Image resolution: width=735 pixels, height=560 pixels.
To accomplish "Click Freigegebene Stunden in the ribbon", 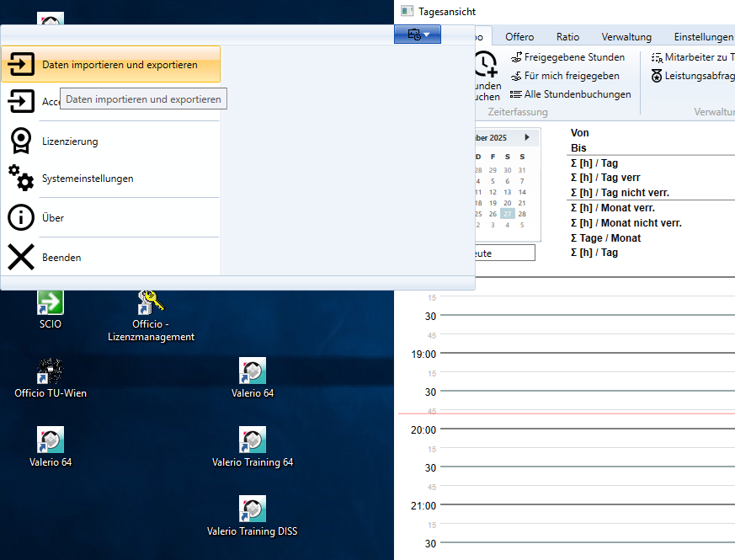I will click(x=573, y=57).
